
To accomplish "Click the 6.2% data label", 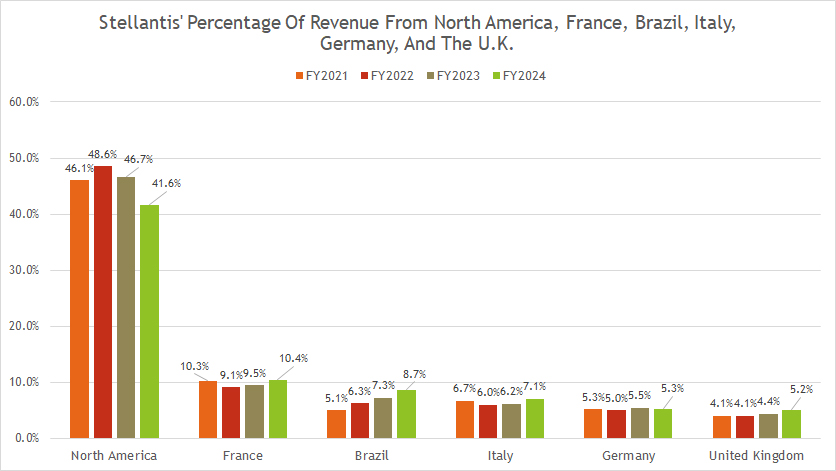I will pos(511,392).
